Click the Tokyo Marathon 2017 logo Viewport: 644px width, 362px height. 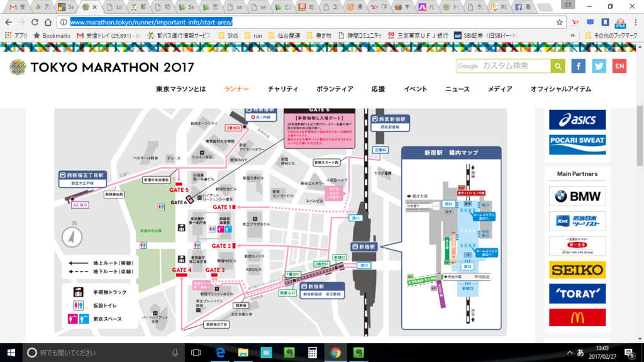101,67
